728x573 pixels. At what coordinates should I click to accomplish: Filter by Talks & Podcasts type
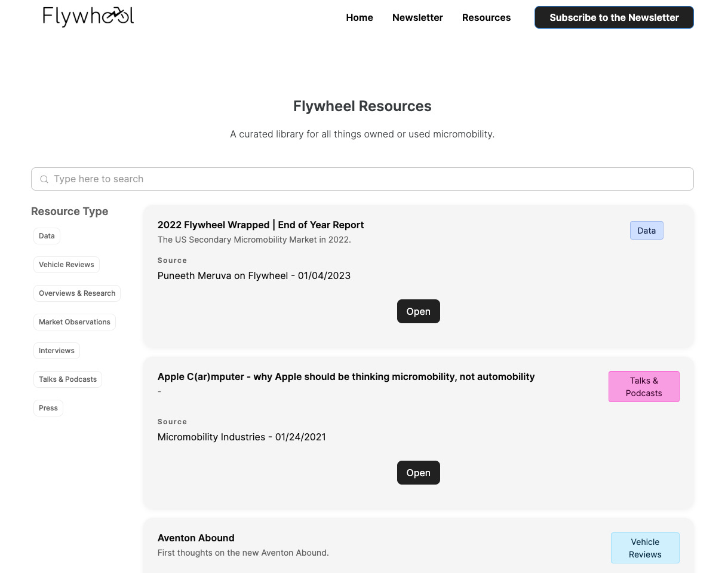coord(67,379)
